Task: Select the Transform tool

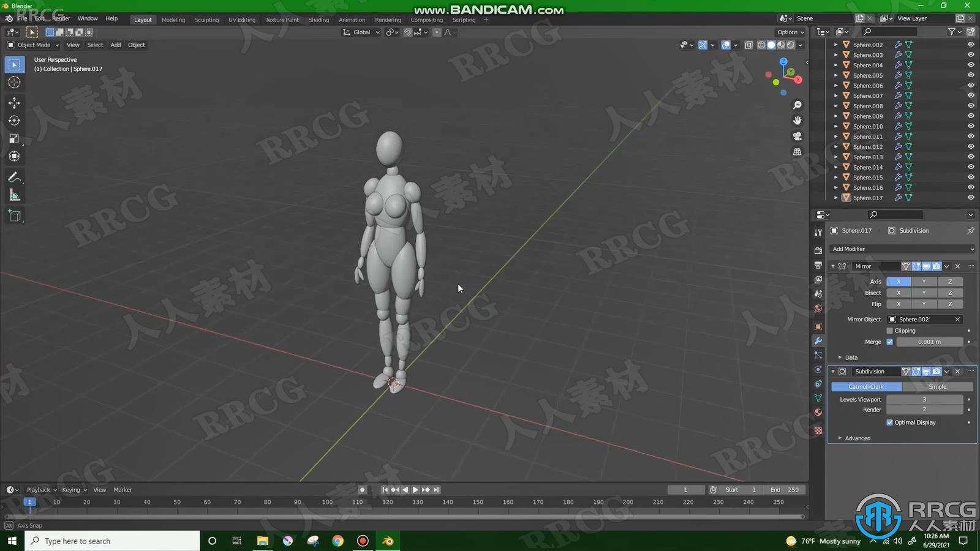Action: [14, 156]
